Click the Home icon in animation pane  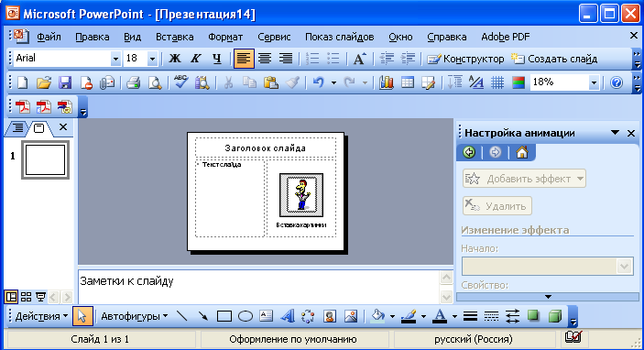click(522, 152)
